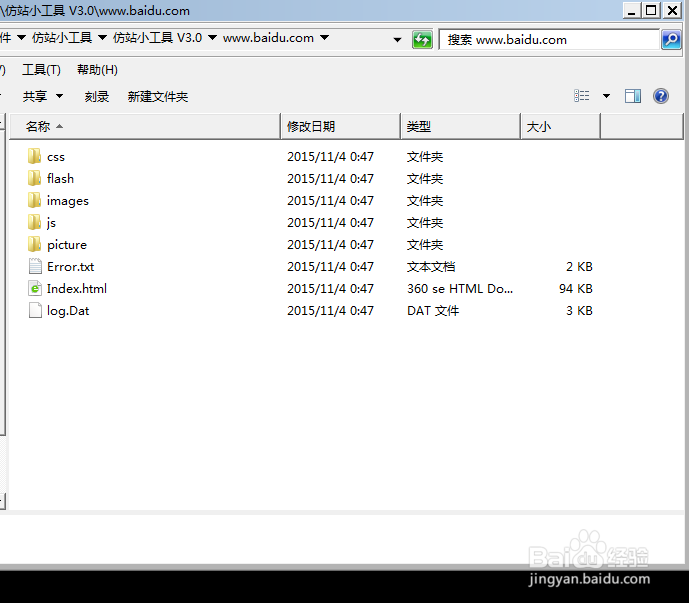
Task: Click the 共享 toolbar button
Action: [35, 96]
